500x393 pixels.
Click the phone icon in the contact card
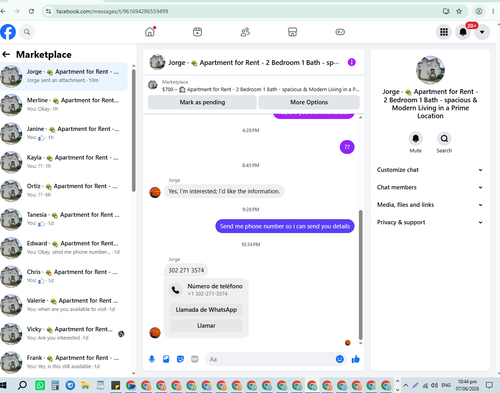pos(176,290)
